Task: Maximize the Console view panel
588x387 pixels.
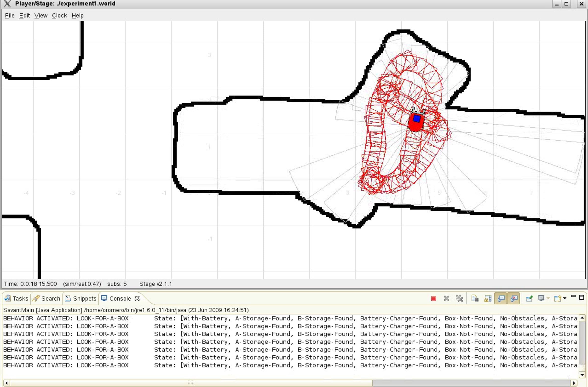Action: [582, 297]
